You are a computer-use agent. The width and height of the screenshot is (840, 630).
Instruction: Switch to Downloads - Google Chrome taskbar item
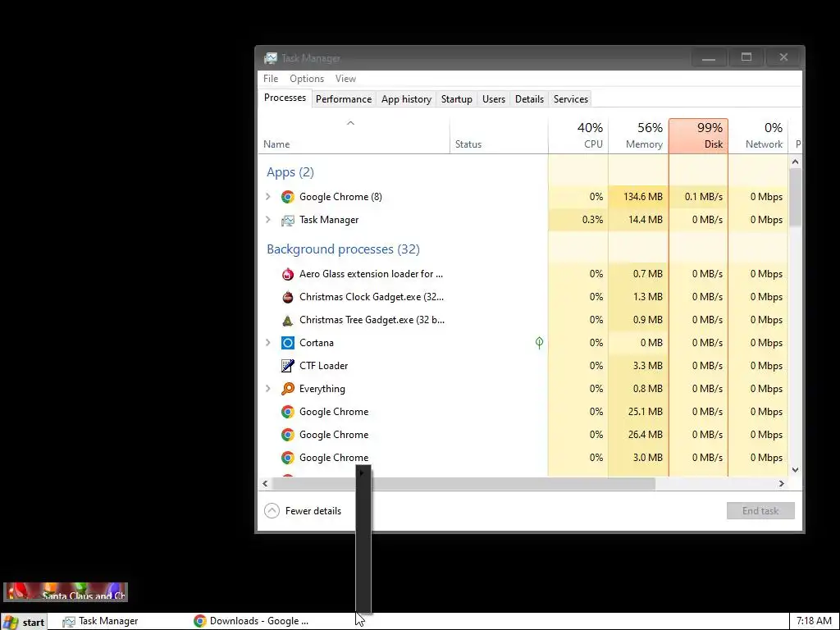(251, 622)
